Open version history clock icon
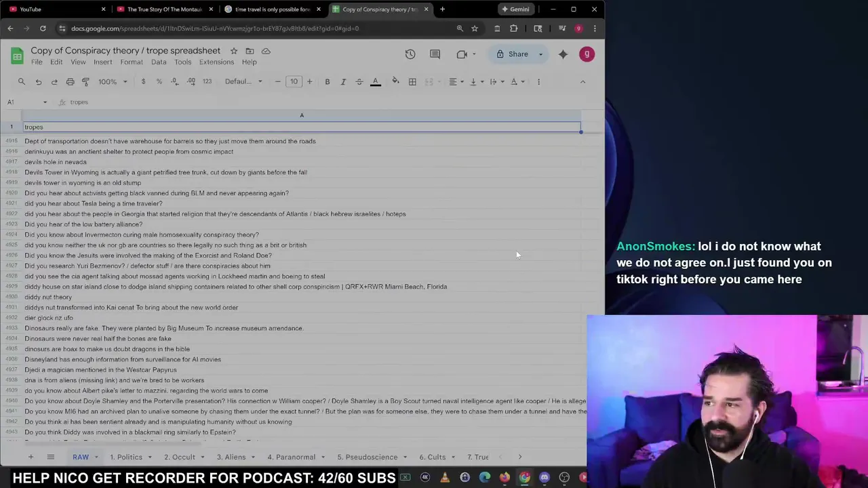868x488 pixels. [x=410, y=54]
